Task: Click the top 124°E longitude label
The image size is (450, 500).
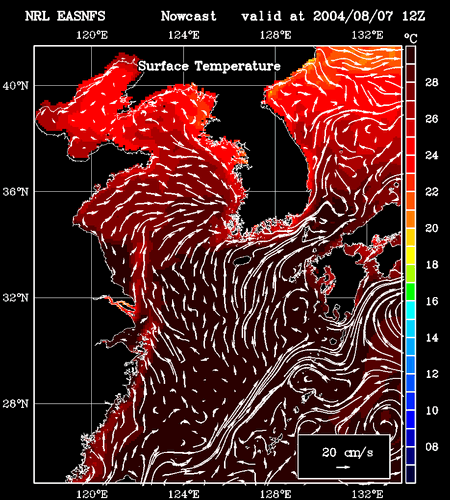Action: 183,35
